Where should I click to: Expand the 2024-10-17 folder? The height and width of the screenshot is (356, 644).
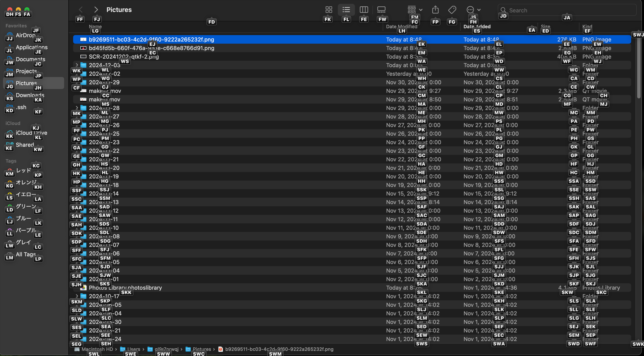pyautogui.click(x=77, y=296)
